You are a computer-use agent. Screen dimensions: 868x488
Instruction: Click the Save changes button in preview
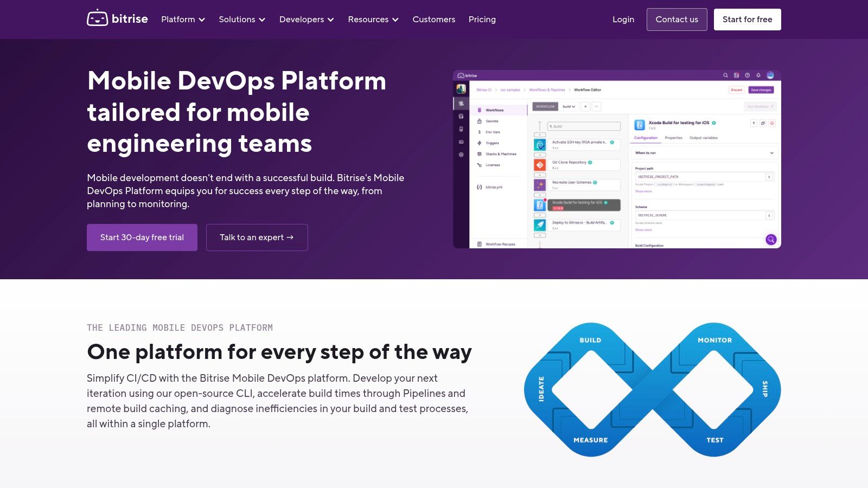pyautogui.click(x=761, y=90)
